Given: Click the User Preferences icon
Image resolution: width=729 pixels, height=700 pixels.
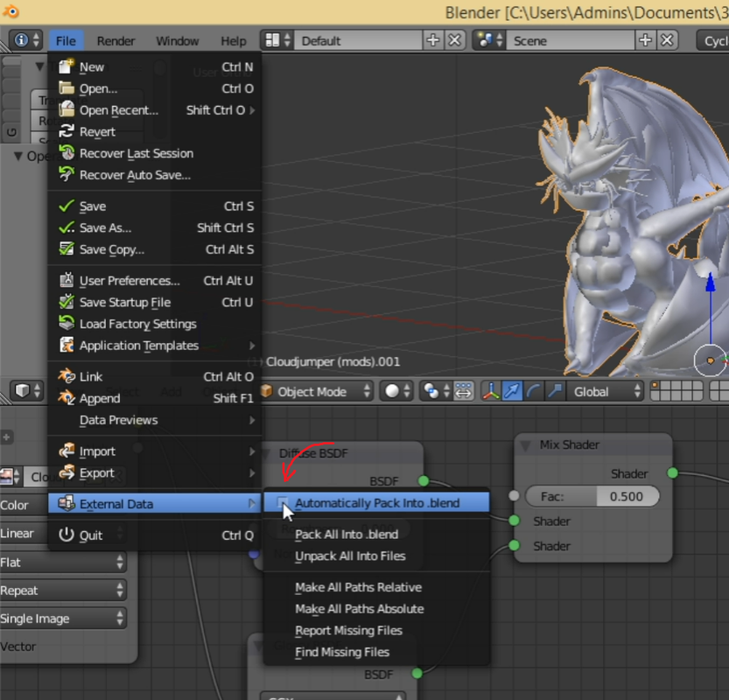Looking at the screenshot, I should 67,280.
